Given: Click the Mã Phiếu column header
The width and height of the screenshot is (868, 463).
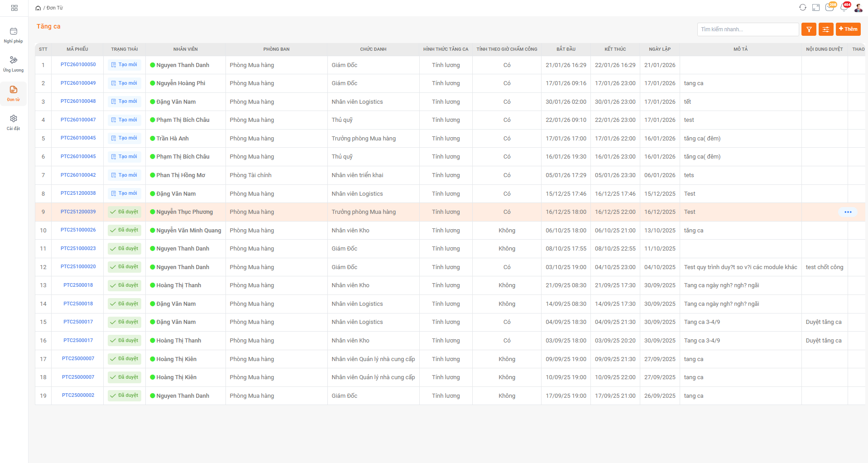Looking at the screenshot, I should click(x=77, y=49).
